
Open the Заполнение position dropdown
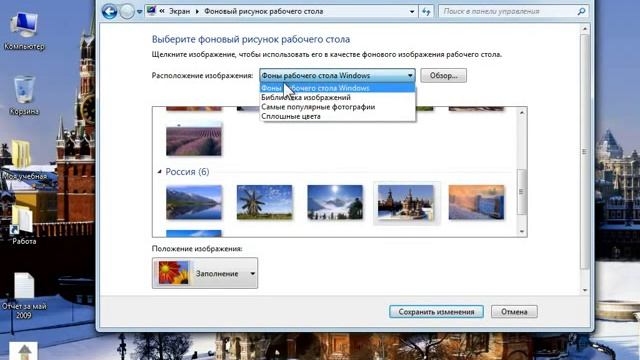[205, 273]
